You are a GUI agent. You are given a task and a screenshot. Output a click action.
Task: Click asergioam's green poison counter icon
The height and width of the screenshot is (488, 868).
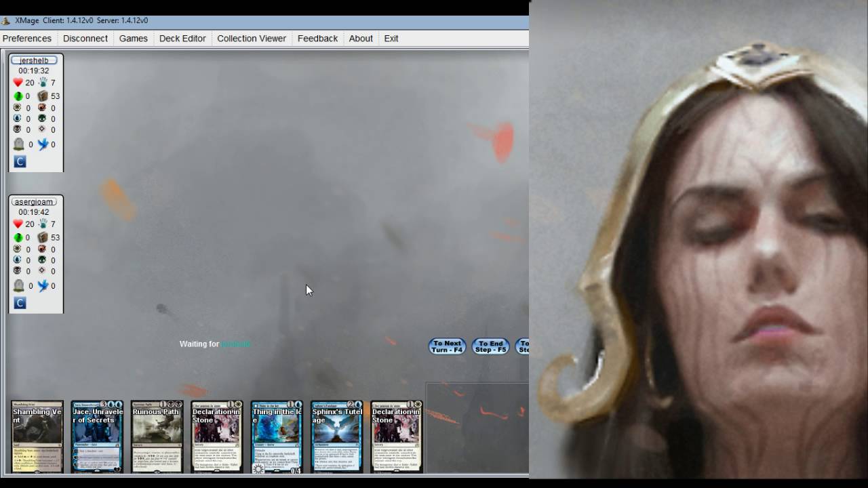click(18, 238)
